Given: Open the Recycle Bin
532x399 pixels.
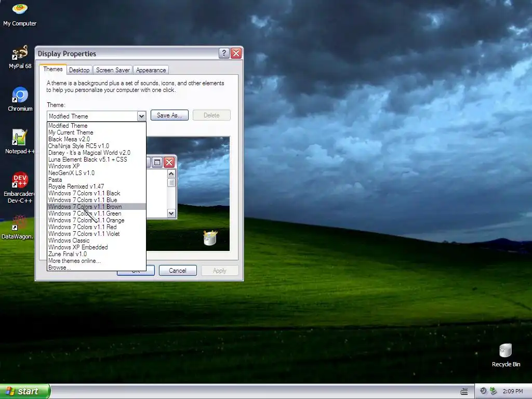Looking at the screenshot, I should click(x=506, y=355).
